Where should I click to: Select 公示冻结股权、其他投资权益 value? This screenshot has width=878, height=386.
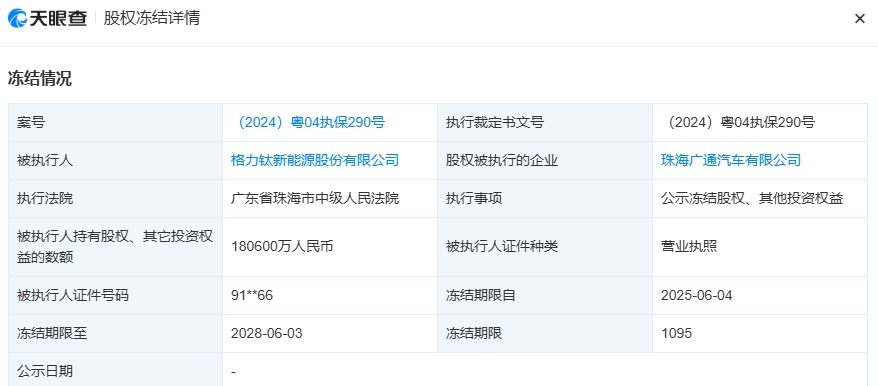pos(752,199)
